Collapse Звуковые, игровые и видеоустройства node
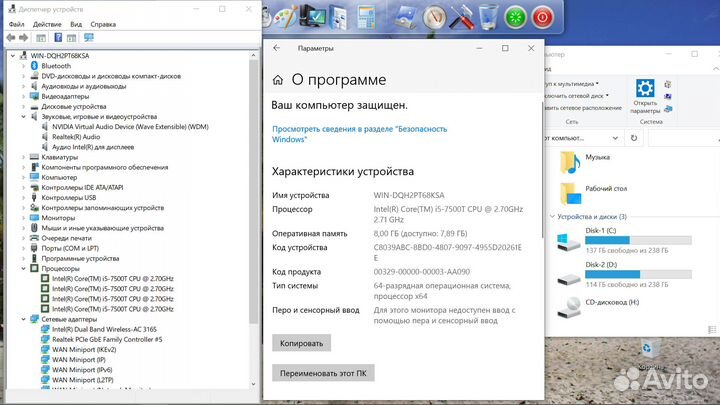The width and height of the screenshot is (720, 405). tap(23, 117)
